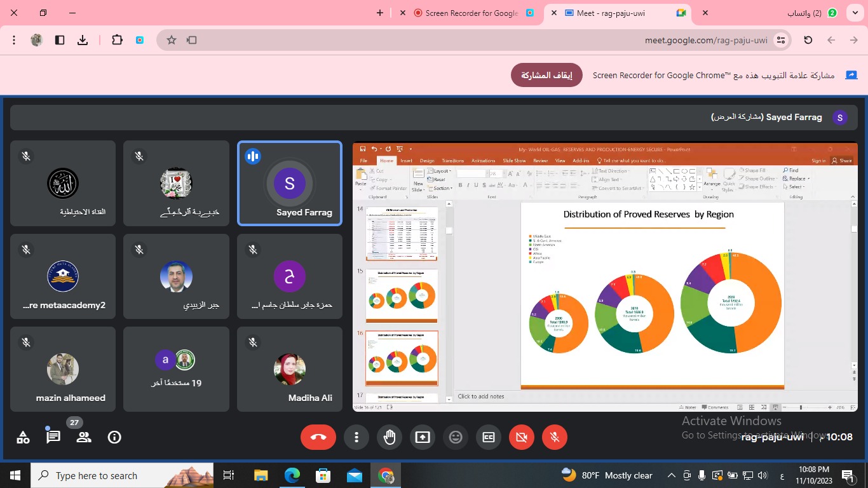Click the stop sharing button

click(546, 75)
